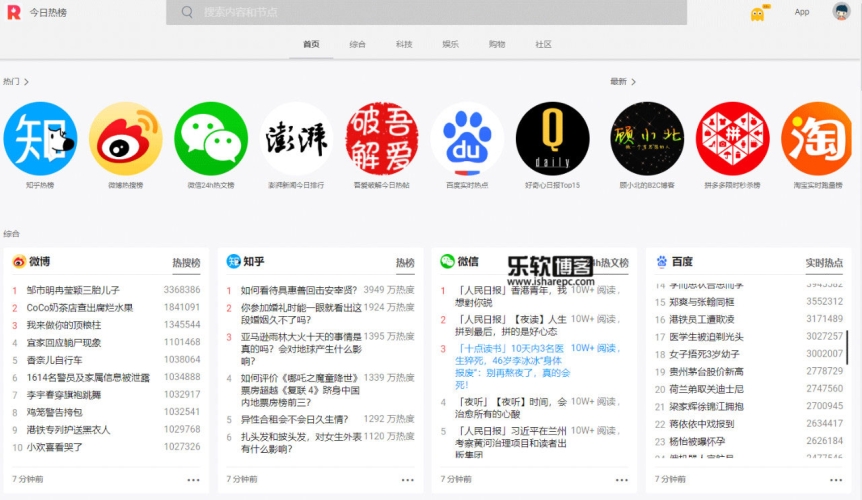Image resolution: width=862 pixels, height=500 pixels.
Task: Open 知乎 question 异性合租会不会日久生情
Action: click(x=295, y=419)
